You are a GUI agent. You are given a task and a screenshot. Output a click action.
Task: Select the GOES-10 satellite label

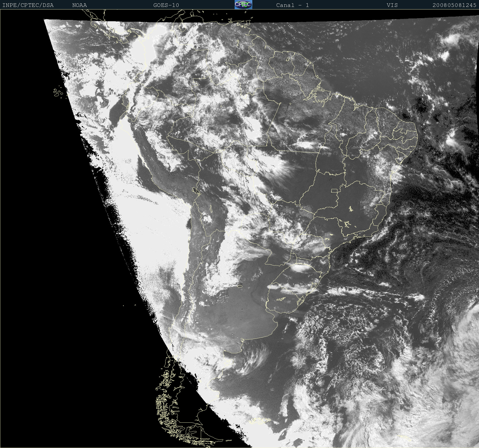166,5
